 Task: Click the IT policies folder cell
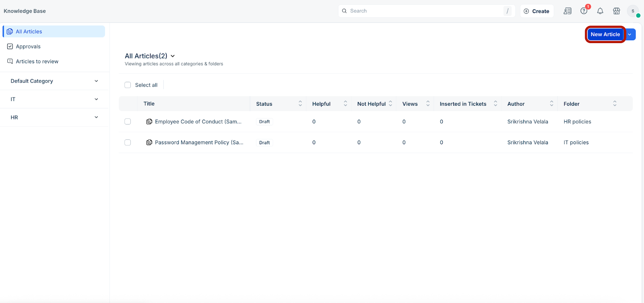coord(576,143)
